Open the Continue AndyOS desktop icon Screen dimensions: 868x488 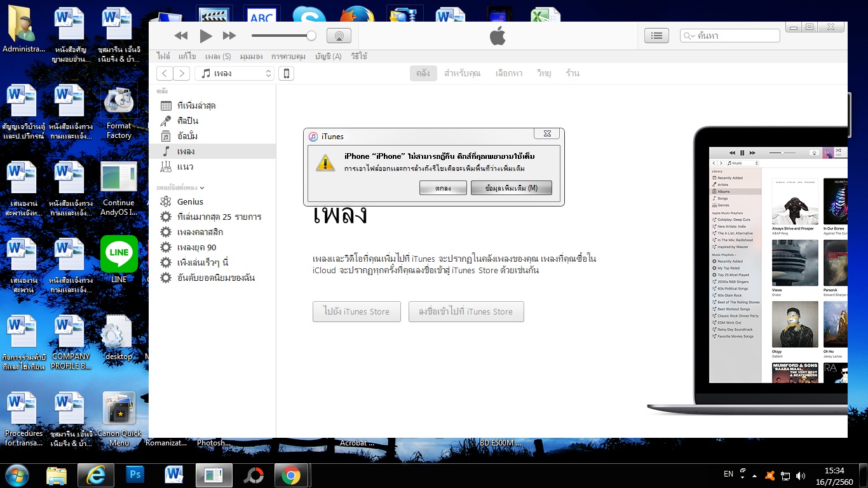pyautogui.click(x=119, y=189)
